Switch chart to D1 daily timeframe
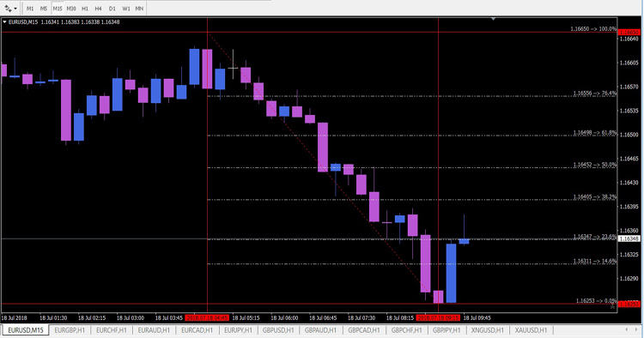Image resolution: width=644 pixels, height=338 pixels. click(112, 9)
